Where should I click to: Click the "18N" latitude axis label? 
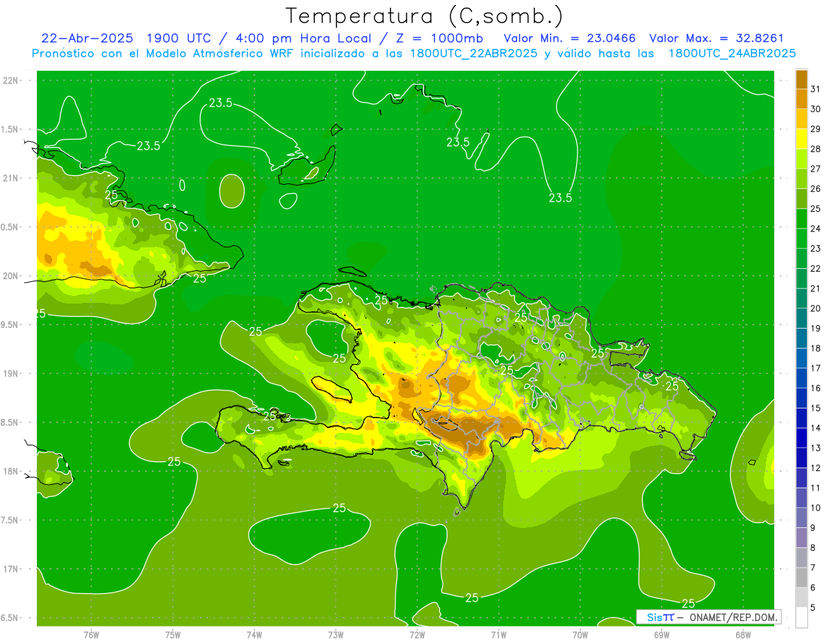10,471
